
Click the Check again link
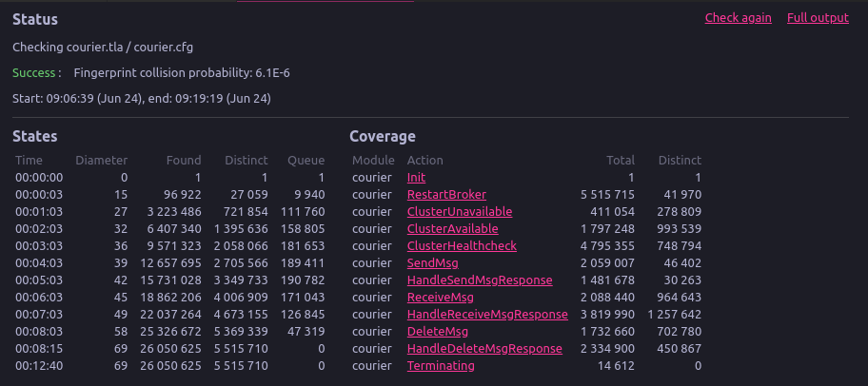click(x=738, y=18)
